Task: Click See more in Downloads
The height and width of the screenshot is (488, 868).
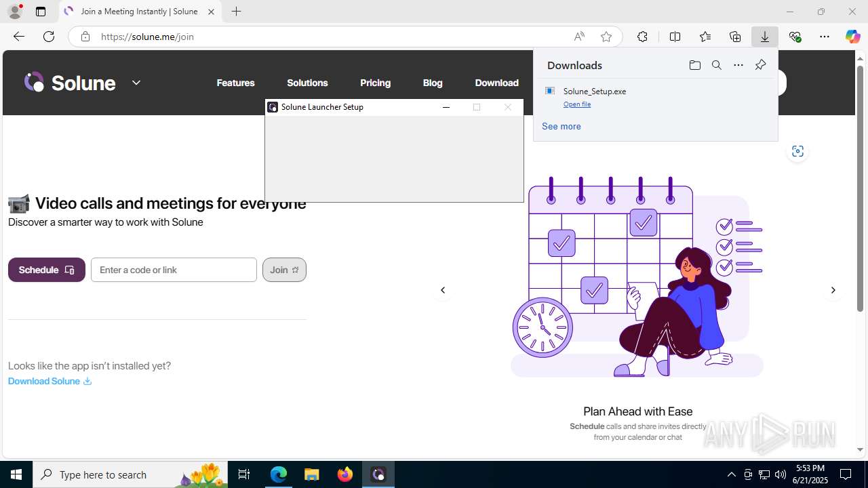Action: coord(561,126)
